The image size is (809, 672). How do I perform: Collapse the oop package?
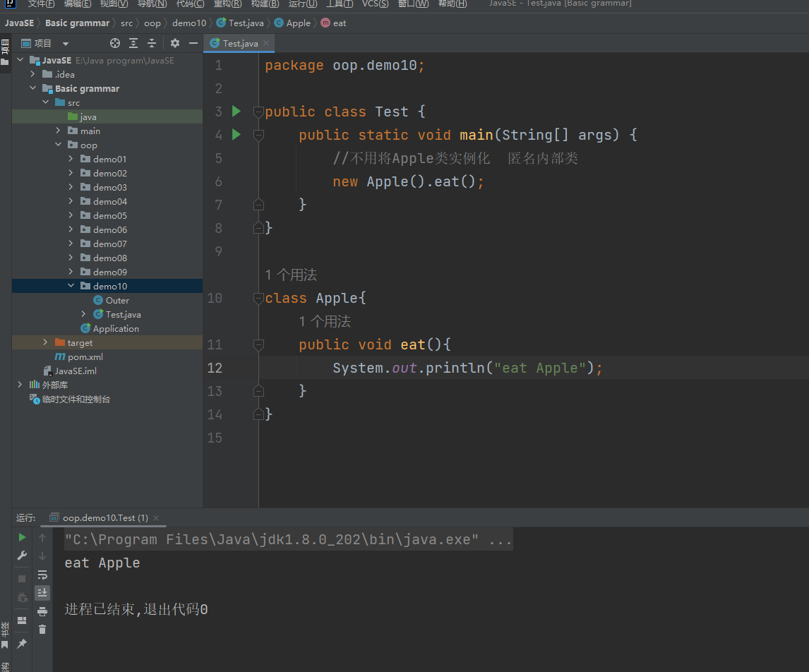(59, 145)
